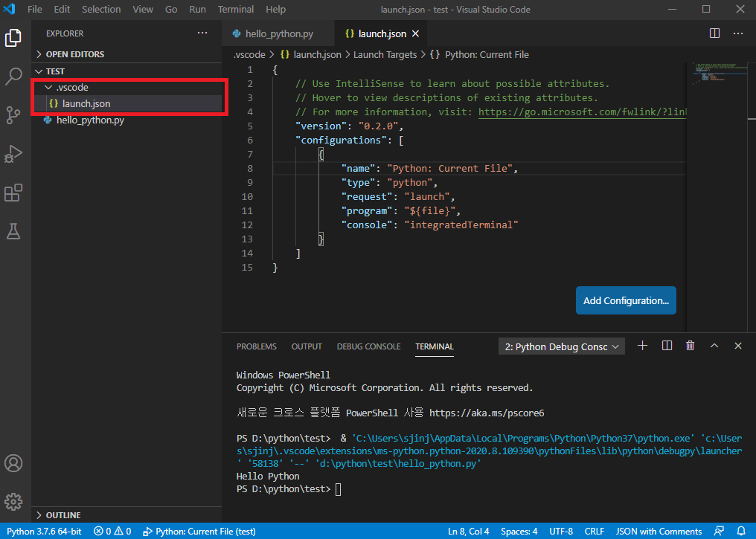
Task: Click the terminal prompt input line
Action: click(338, 489)
